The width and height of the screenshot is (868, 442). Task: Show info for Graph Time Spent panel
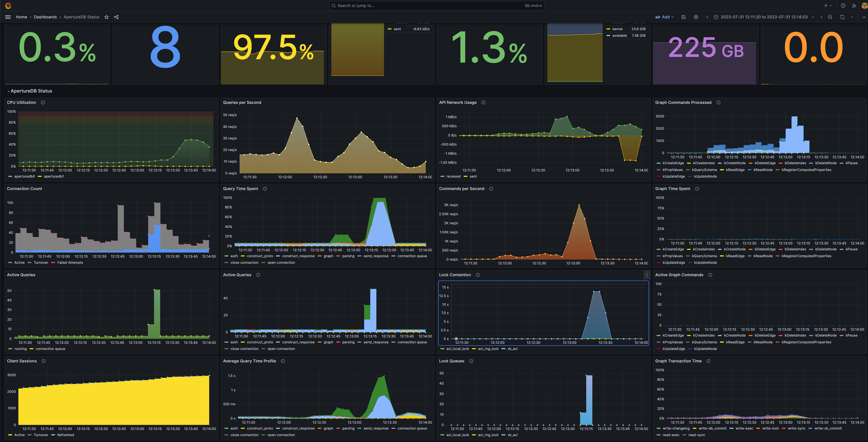click(697, 189)
